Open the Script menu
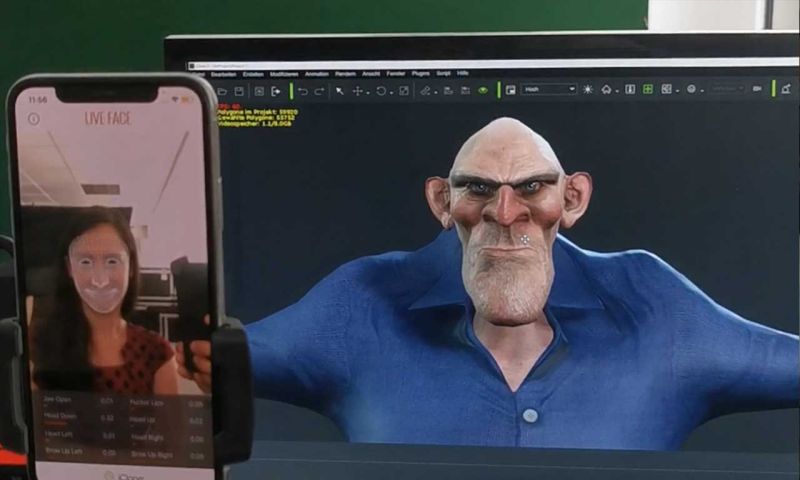Image resolution: width=800 pixels, height=480 pixels. coord(443,73)
